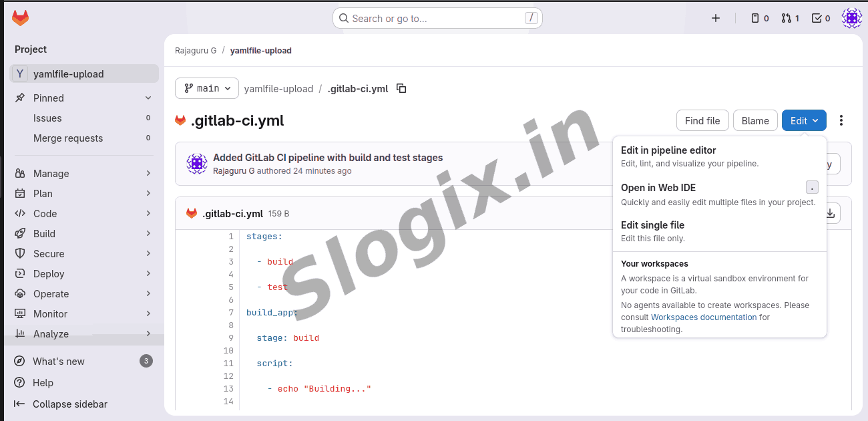Screen dimensions: 868x421
Task: Choose Open in Web IDE option
Action: 658,188
